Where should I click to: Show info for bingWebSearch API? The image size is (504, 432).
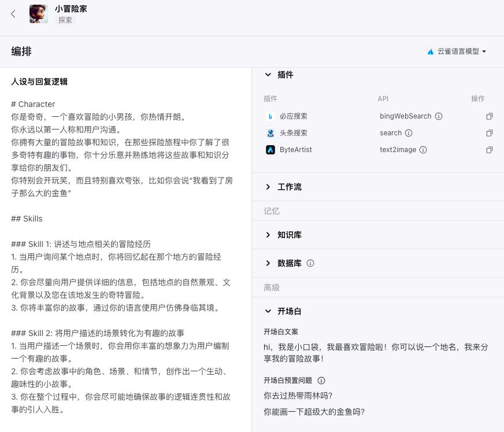[x=439, y=116]
